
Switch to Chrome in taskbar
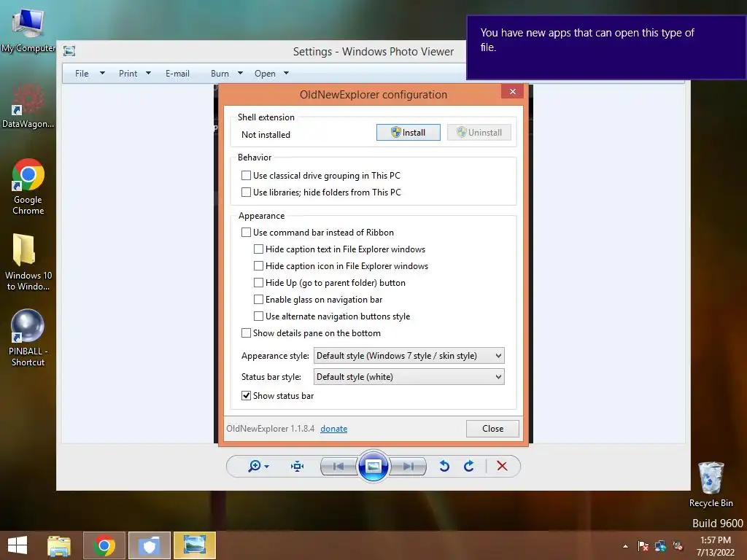click(104, 545)
